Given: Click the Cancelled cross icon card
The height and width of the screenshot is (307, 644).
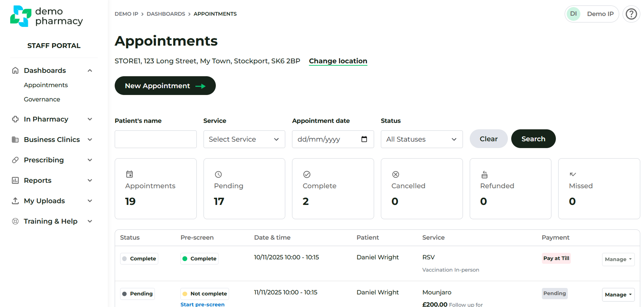Looking at the screenshot, I should pos(421,189).
